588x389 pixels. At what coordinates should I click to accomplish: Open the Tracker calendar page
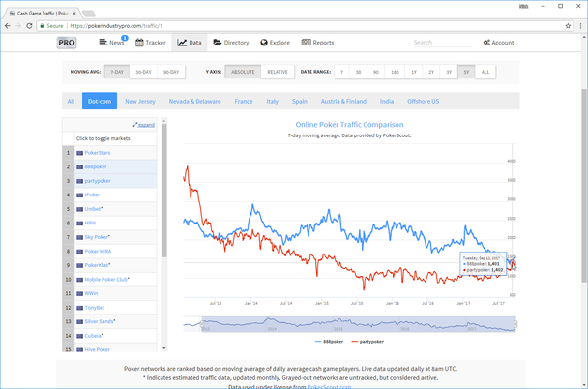150,43
